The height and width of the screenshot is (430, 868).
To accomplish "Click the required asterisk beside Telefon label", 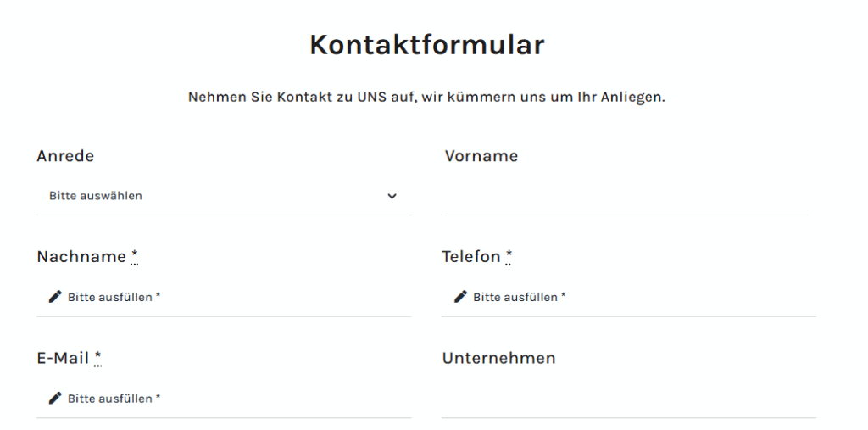I will (509, 257).
